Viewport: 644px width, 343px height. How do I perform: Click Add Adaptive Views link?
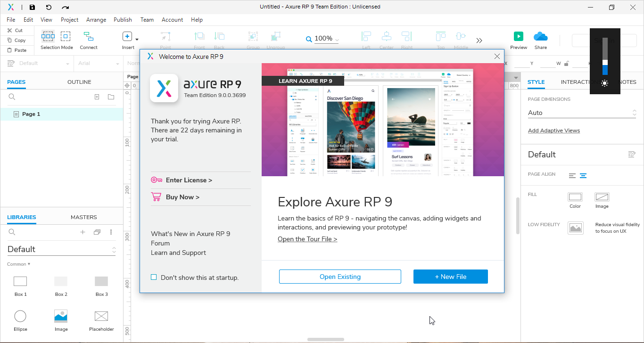coord(554,131)
